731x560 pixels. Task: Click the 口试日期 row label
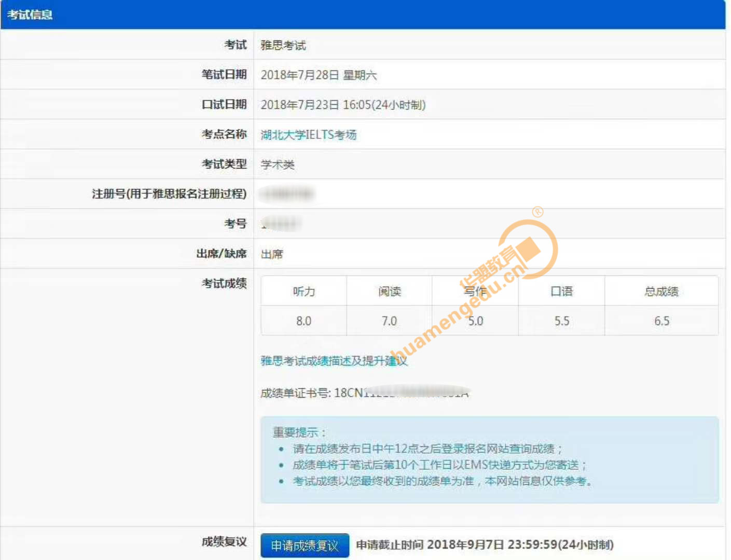[x=224, y=104]
